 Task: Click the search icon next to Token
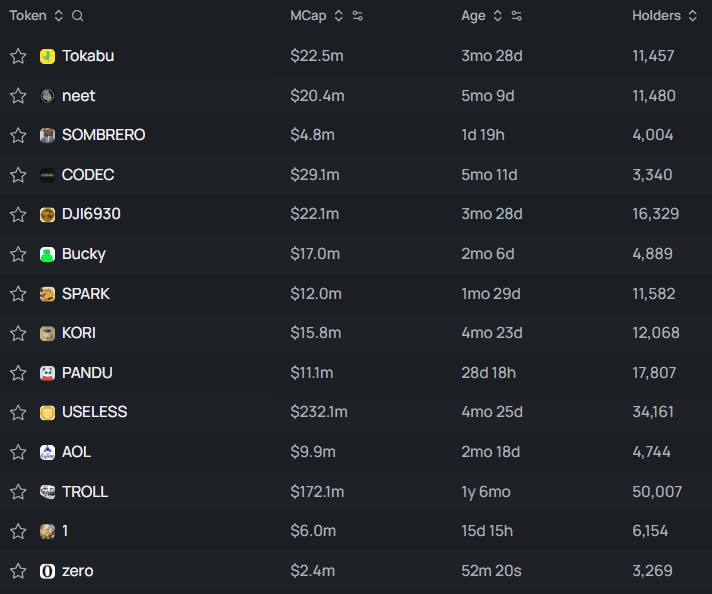[x=78, y=16]
